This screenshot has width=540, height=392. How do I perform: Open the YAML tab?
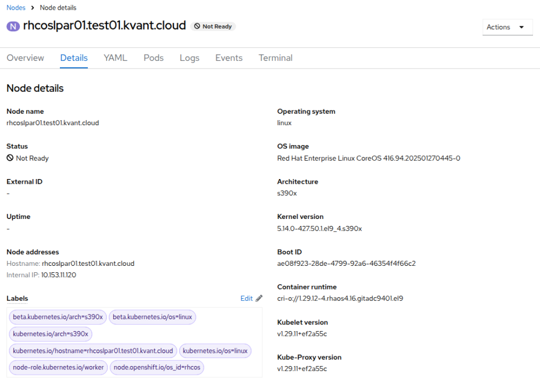(x=115, y=58)
